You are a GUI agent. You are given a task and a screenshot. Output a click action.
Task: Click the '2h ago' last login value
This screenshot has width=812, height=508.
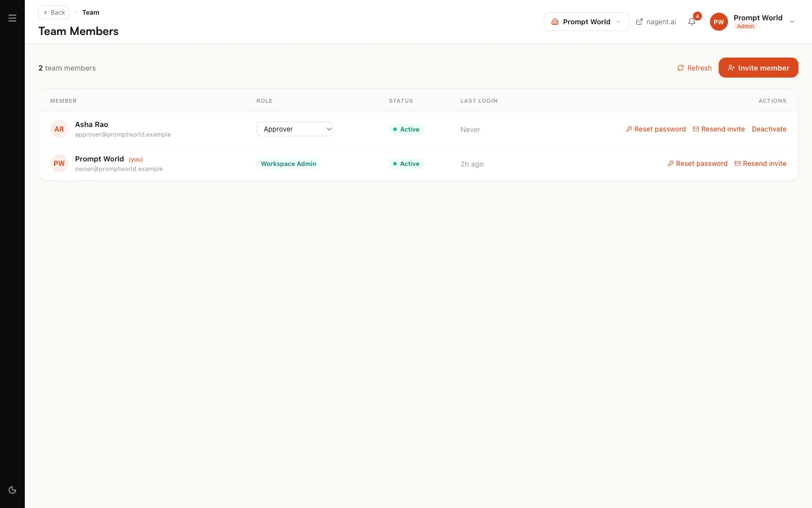pyautogui.click(x=472, y=164)
